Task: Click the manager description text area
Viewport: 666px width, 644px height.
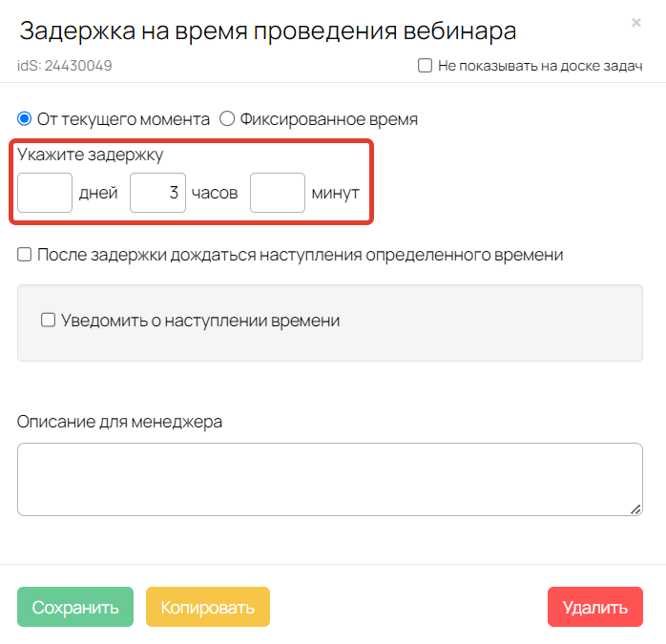Action: (329, 479)
